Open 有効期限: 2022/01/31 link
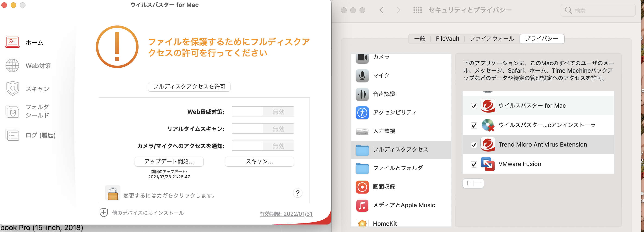The image size is (644, 232). (x=286, y=214)
